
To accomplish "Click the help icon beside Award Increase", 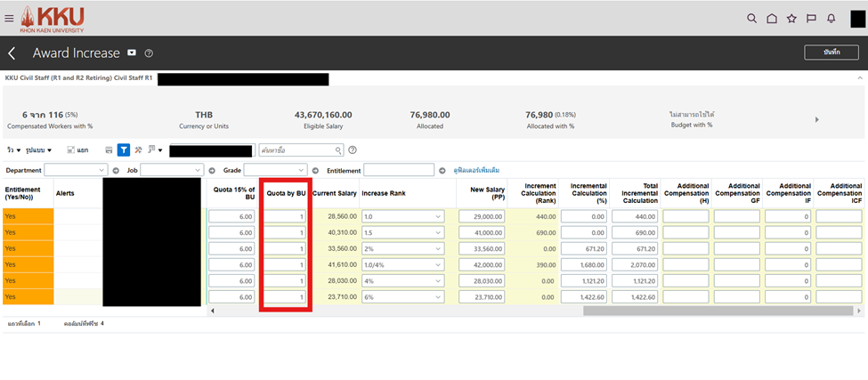I will click(x=149, y=53).
